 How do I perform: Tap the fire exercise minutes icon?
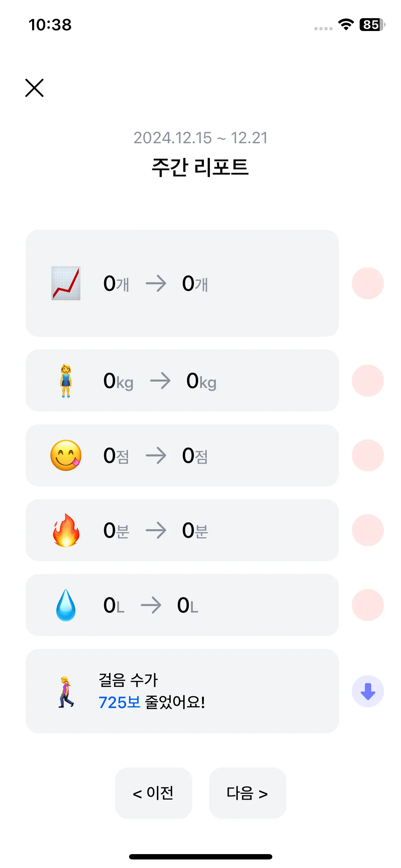[x=66, y=530]
